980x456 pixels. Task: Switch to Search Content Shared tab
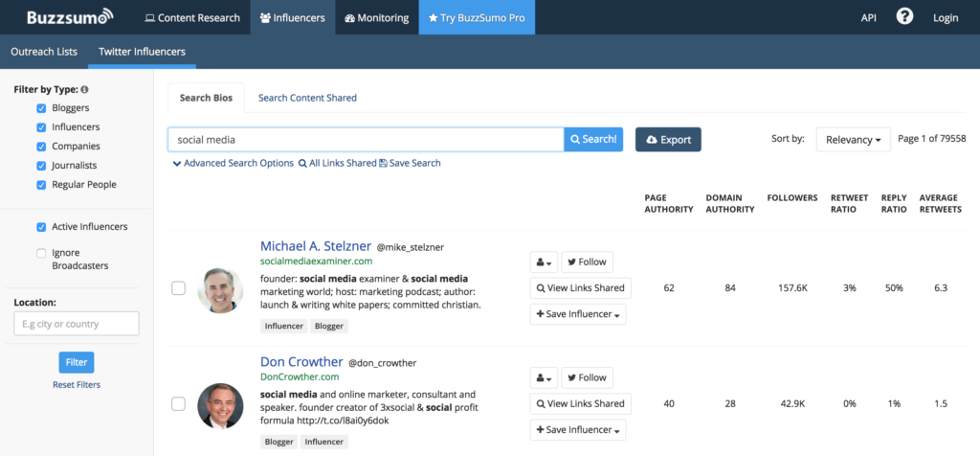[307, 99]
